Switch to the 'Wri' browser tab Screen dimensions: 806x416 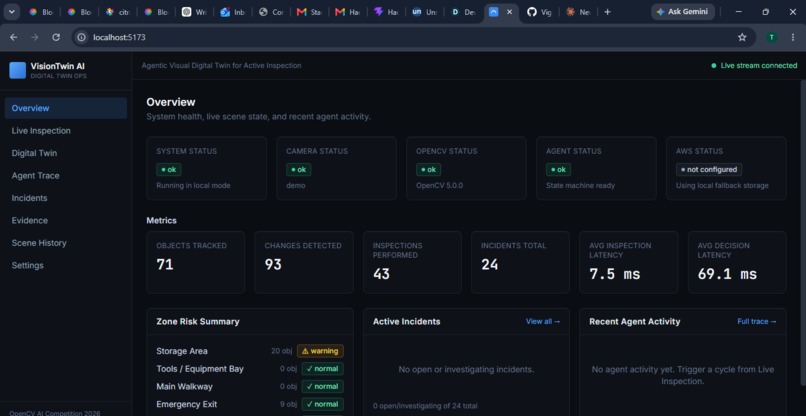click(194, 12)
